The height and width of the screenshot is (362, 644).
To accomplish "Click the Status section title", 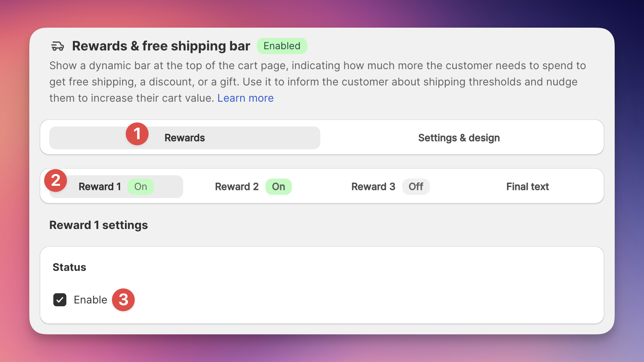I will (x=69, y=267).
